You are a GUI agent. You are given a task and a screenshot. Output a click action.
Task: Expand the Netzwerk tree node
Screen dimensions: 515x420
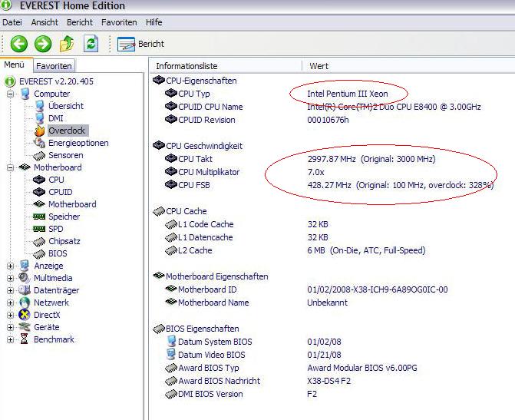point(10,303)
